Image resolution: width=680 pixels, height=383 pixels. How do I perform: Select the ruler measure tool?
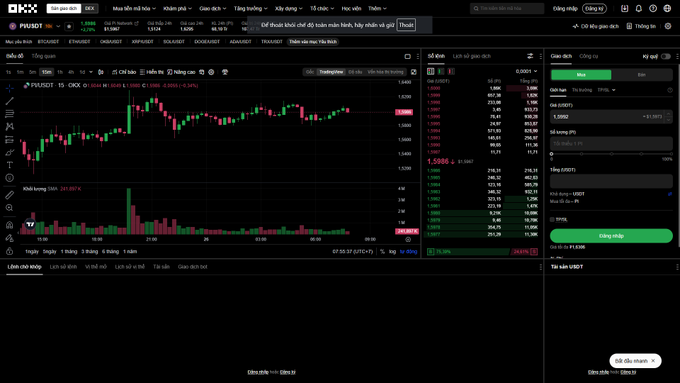click(10, 195)
